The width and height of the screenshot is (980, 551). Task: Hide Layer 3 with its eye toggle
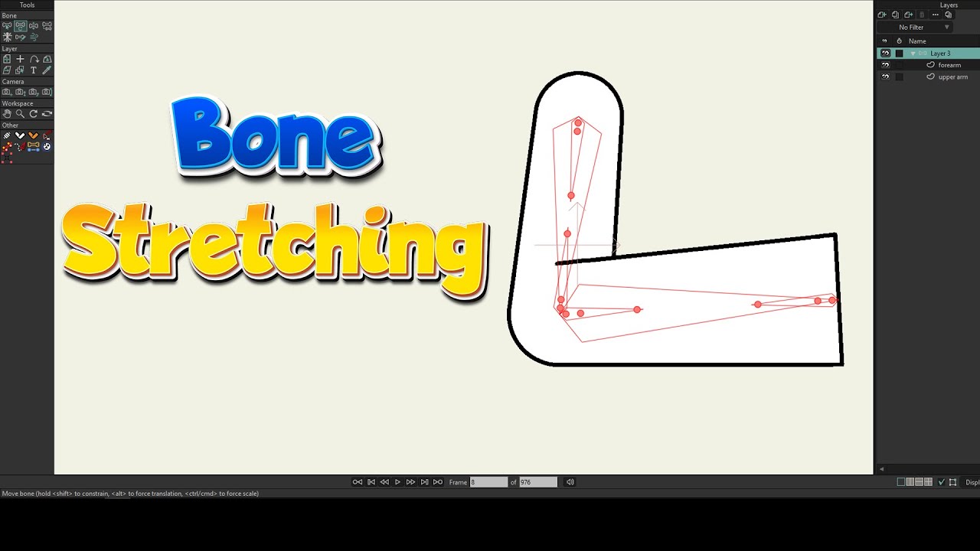[886, 54]
